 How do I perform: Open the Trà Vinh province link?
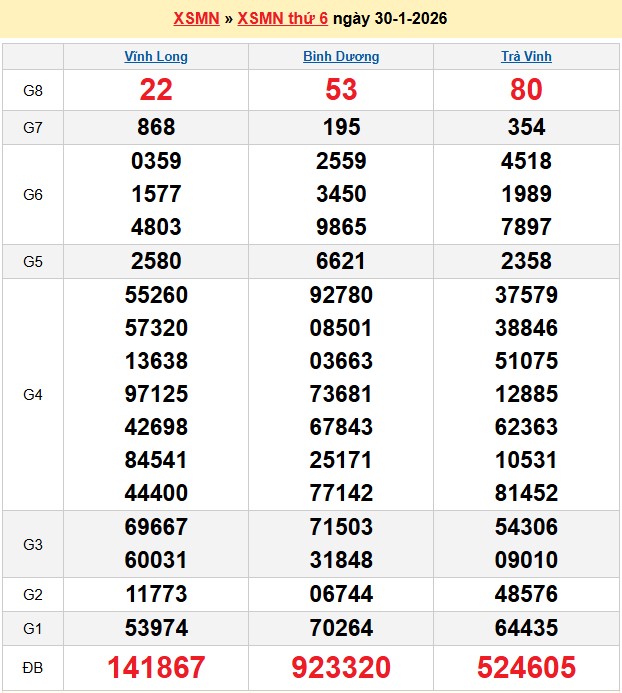click(x=526, y=57)
